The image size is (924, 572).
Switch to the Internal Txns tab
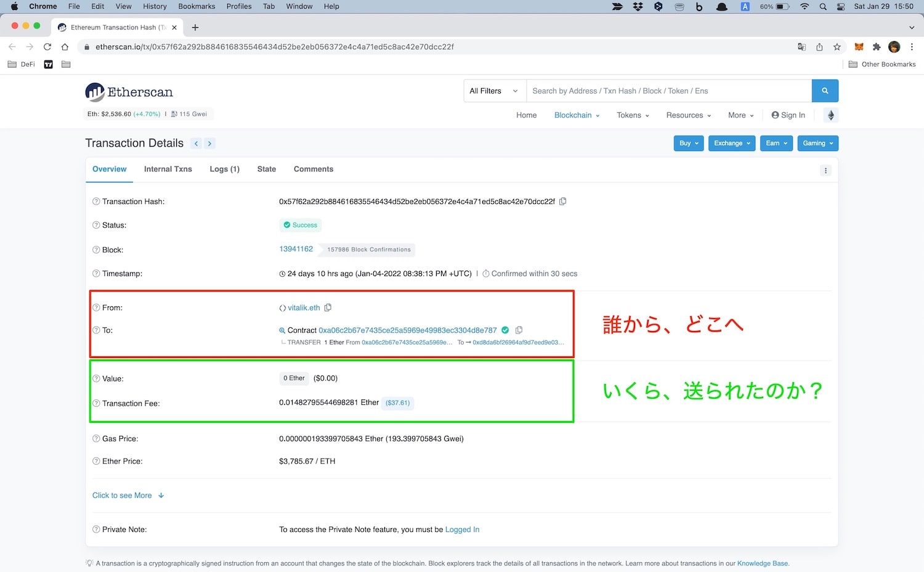[168, 169]
